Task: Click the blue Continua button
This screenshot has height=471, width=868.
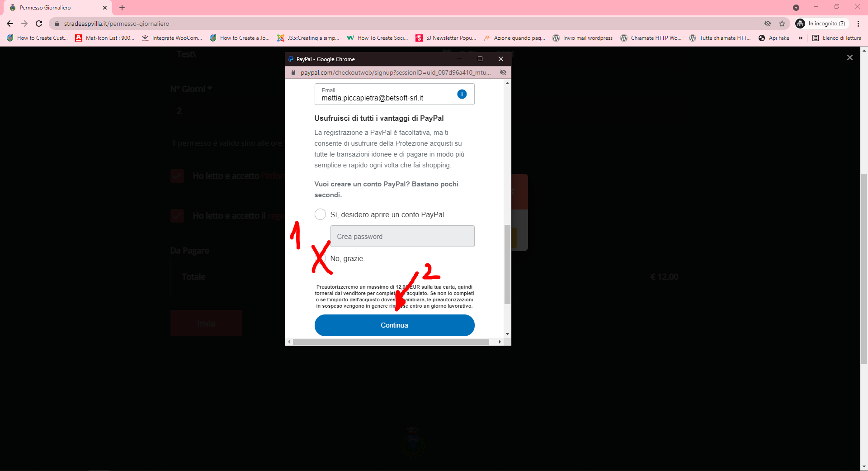Action: (394, 325)
